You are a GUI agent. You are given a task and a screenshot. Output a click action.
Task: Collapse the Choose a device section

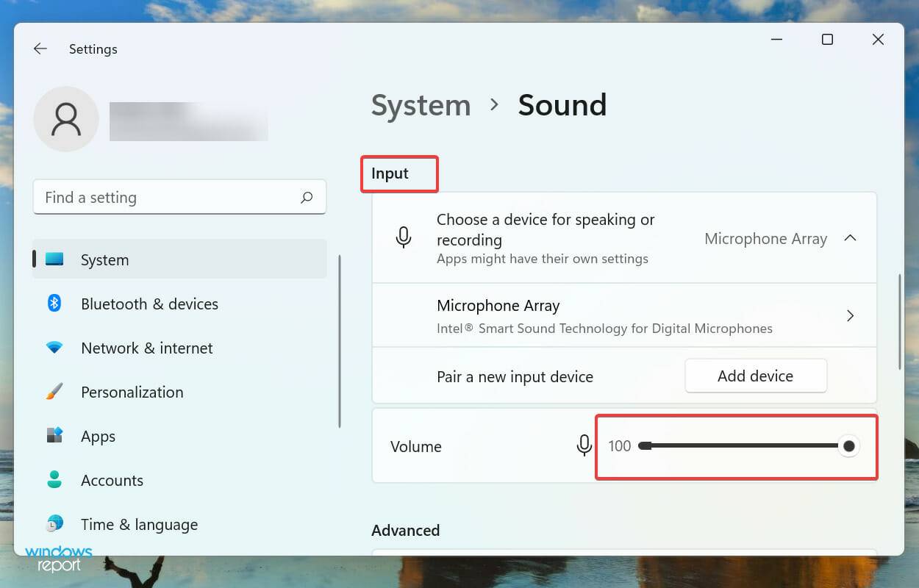click(851, 238)
